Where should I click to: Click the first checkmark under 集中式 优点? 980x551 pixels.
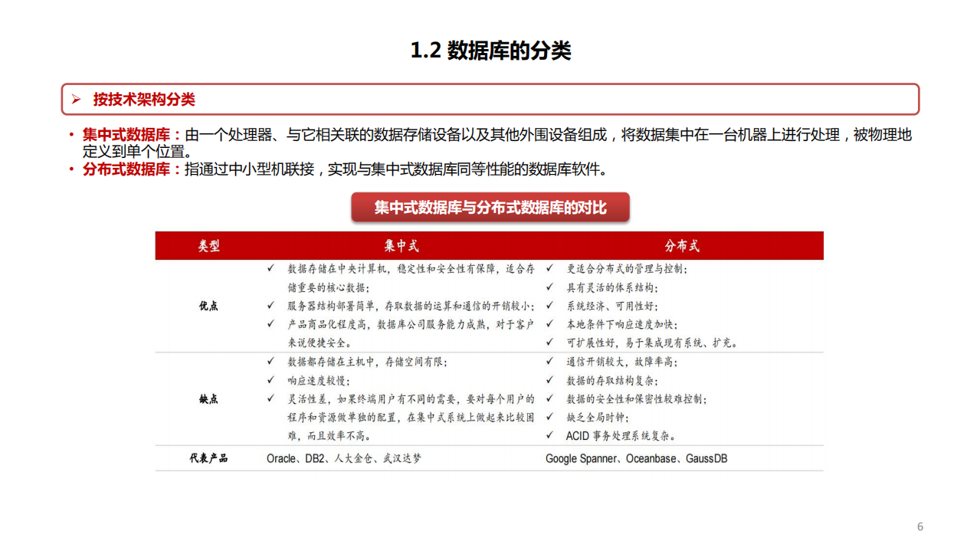[270, 270]
